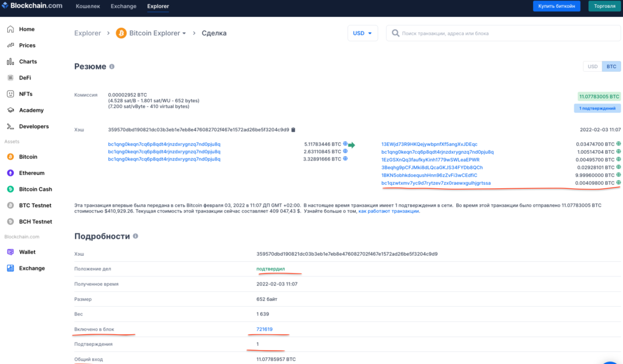This screenshot has width=623, height=364.
Task: Open the Кошелек top menu
Action: point(88,6)
